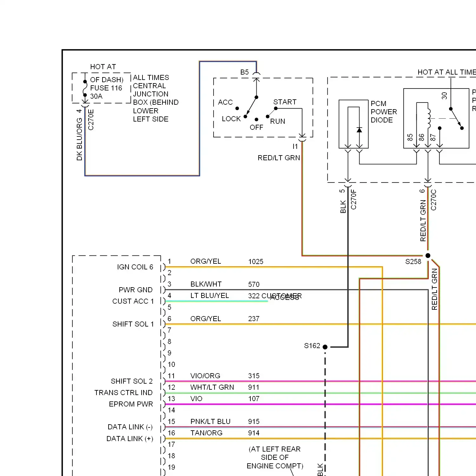Select the "30A" fuse rating text
The width and height of the screenshot is (476, 476).
point(96,96)
